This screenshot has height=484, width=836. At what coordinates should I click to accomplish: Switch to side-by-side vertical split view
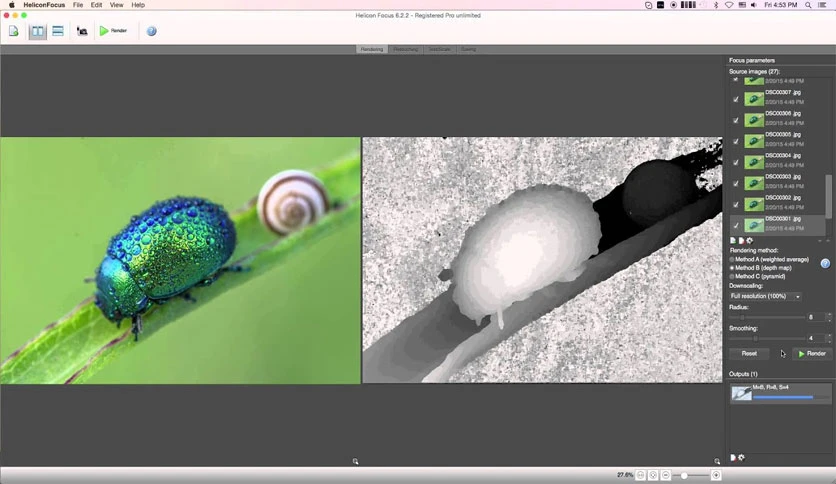(37, 31)
